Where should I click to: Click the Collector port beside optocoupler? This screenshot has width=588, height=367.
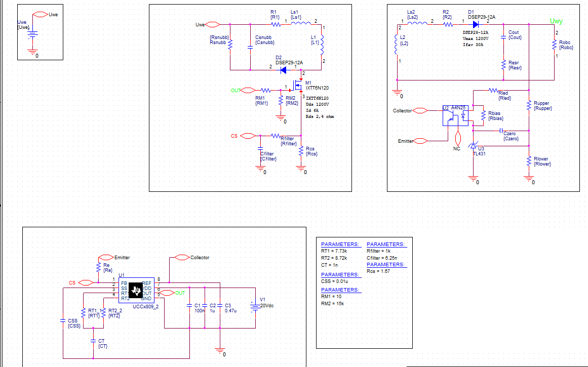pyautogui.click(x=410, y=110)
